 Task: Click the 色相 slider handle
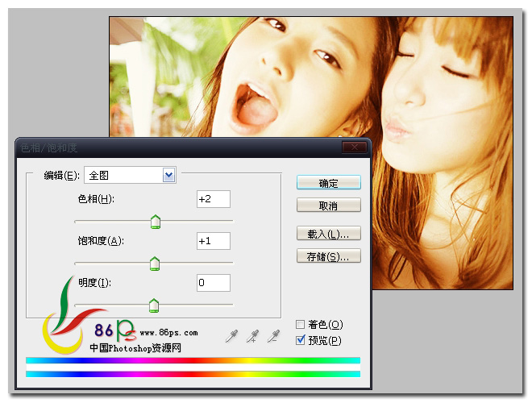click(x=156, y=222)
